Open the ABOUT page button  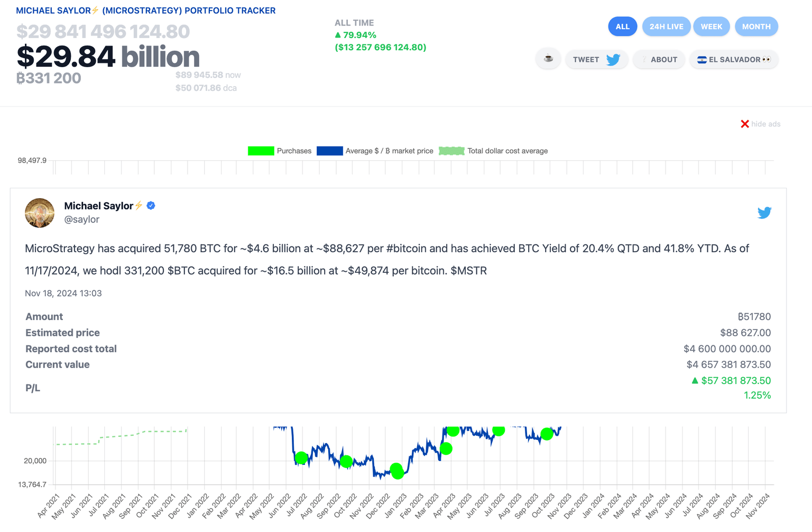coord(659,60)
